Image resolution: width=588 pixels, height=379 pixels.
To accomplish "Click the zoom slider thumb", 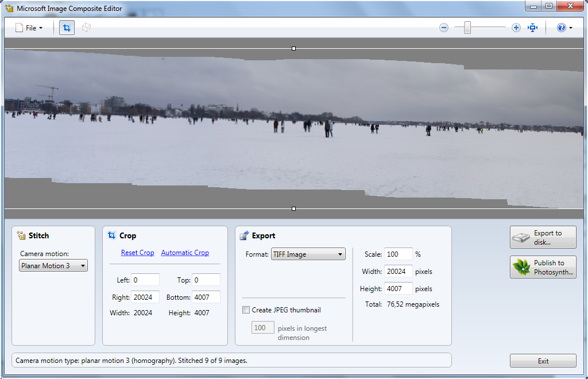I will tap(467, 28).
